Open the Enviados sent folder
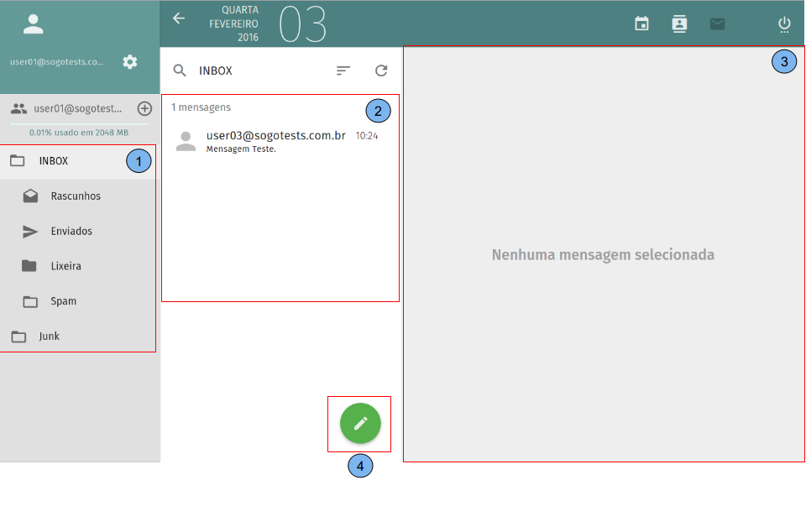806x532 pixels. 71,232
